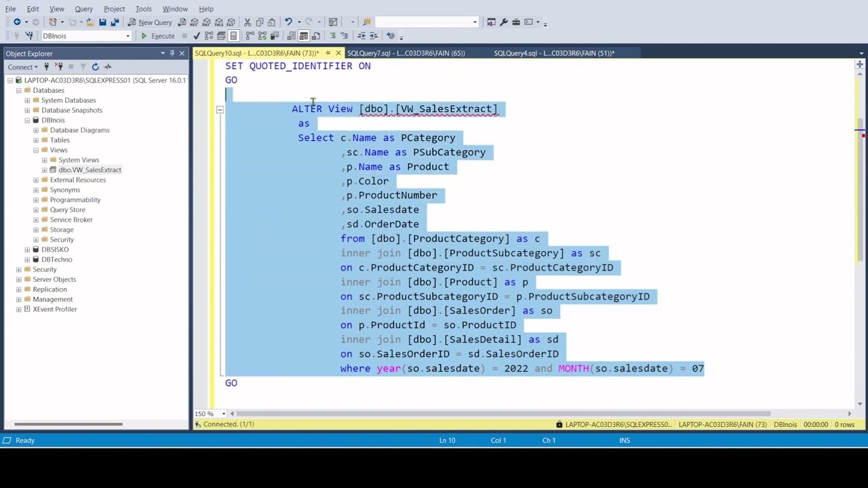Switch to the SQLQuery7.sql tab

coord(406,53)
